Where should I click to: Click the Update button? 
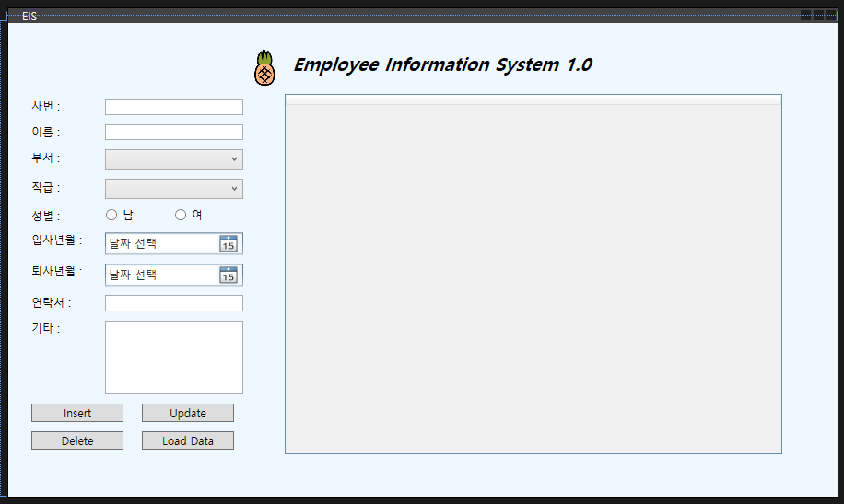coord(188,413)
